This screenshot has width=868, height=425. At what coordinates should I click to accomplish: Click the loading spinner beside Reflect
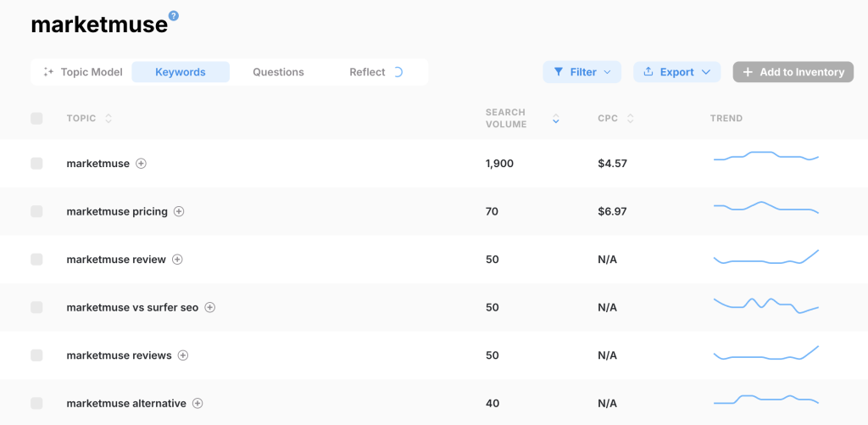(x=398, y=72)
